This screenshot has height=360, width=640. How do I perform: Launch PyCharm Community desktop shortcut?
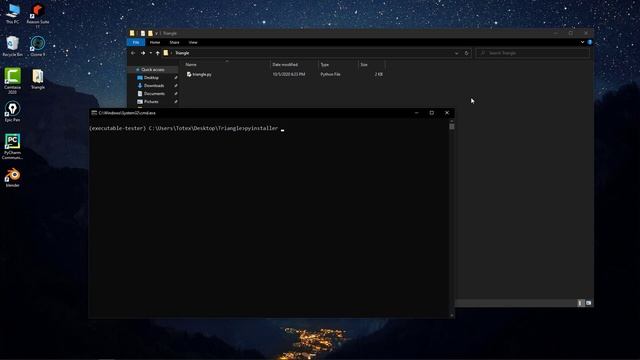[x=12, y=147]
